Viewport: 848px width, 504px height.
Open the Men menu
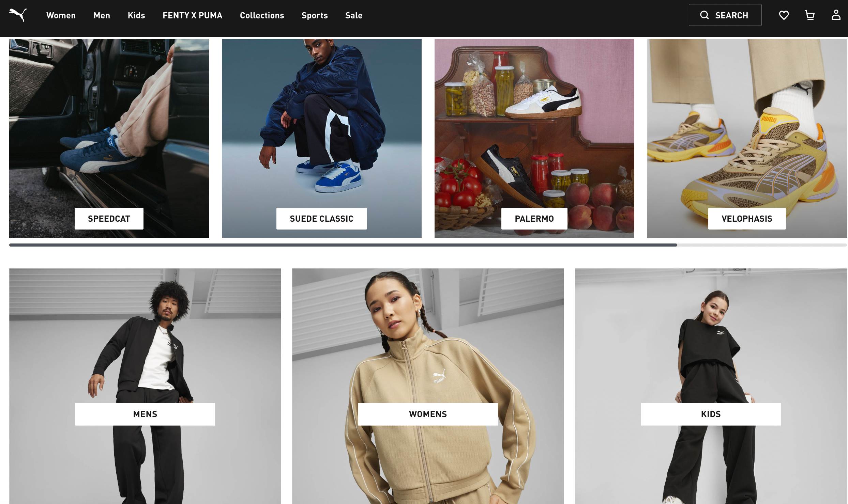tap(102, 15)
